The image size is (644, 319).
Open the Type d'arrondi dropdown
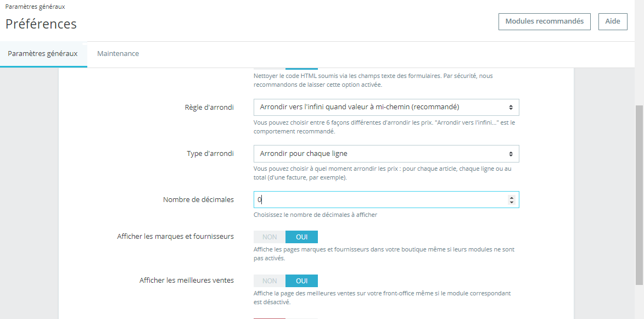pos(386,154)
